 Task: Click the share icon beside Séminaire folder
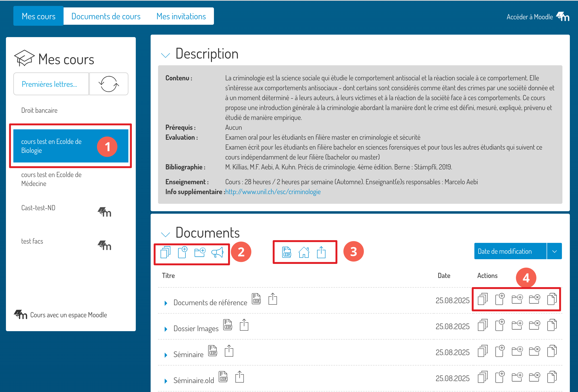pyautogui.click(x=229, y=351)
